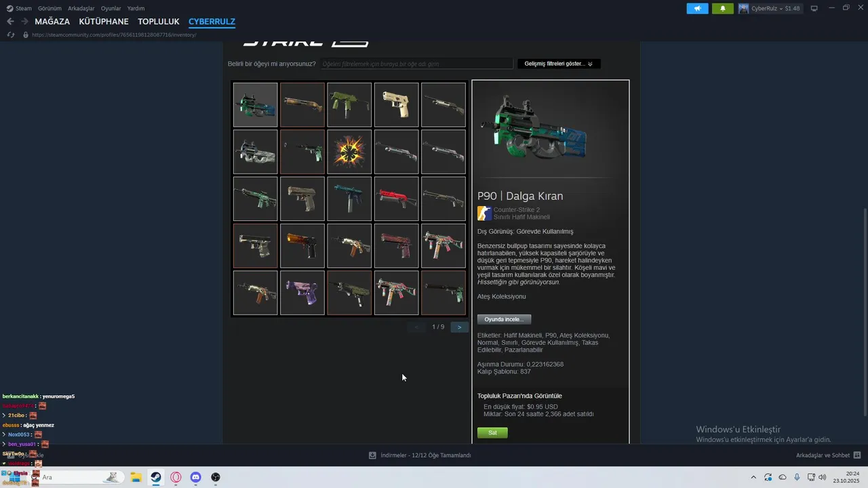Viewport: 868px width, 488px height.
Task: Select the green rifle in third row
Action: [x=256, y=199]
